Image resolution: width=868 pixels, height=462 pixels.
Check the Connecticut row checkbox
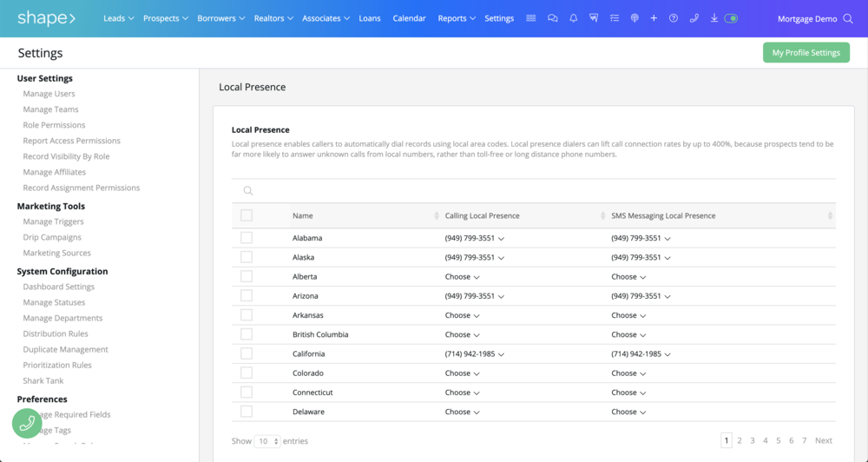click(247, 393)
